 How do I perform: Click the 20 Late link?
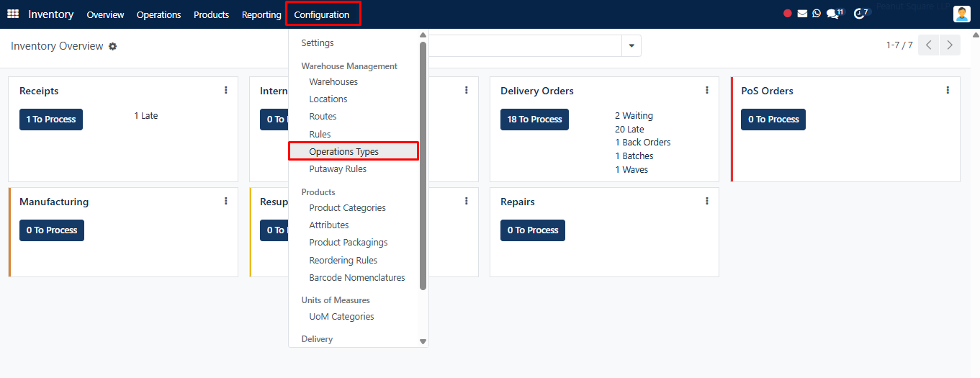click(x=629, y=129)
